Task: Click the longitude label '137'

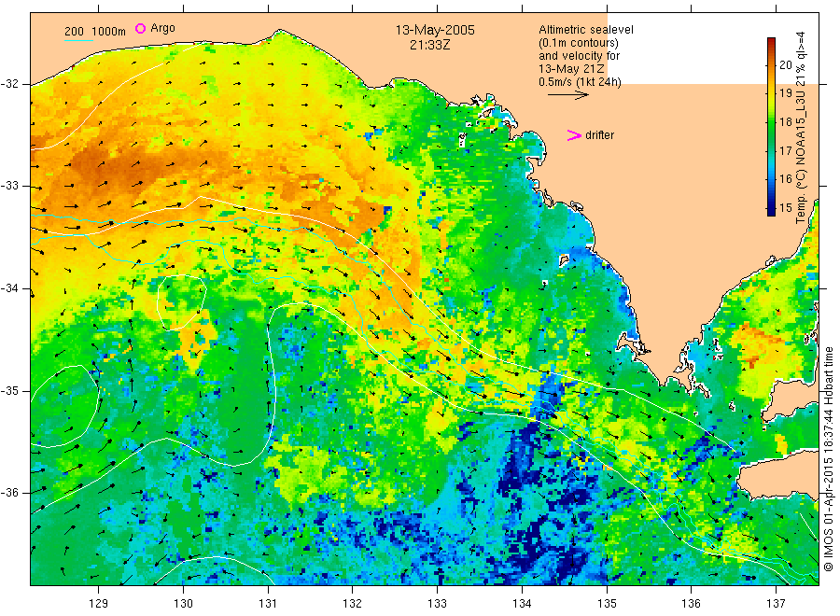Action: pyautogui.click(x=776, y=604)
